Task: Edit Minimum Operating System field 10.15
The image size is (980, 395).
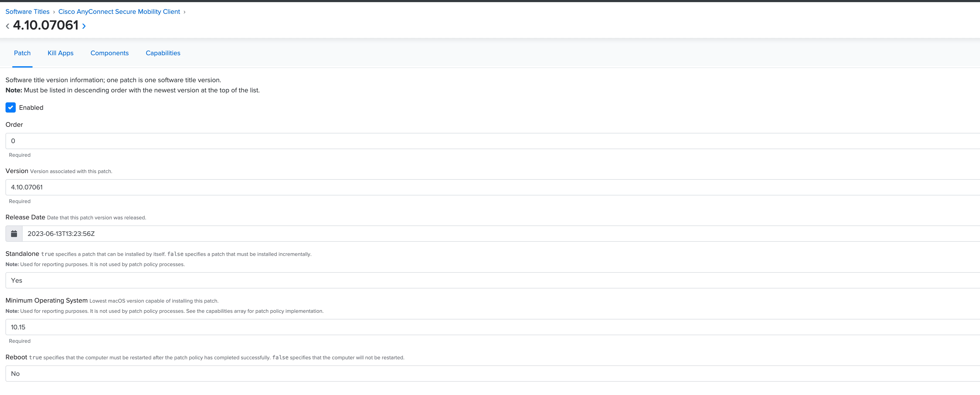Action: click(x=493, y=327)
